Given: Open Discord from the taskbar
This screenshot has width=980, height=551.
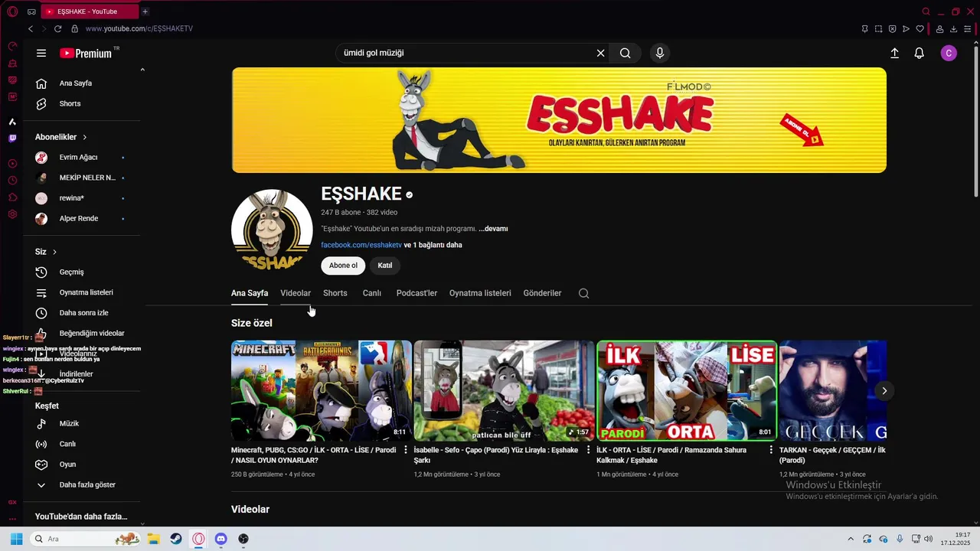Looking at the screenshot, I should (221, 539).
